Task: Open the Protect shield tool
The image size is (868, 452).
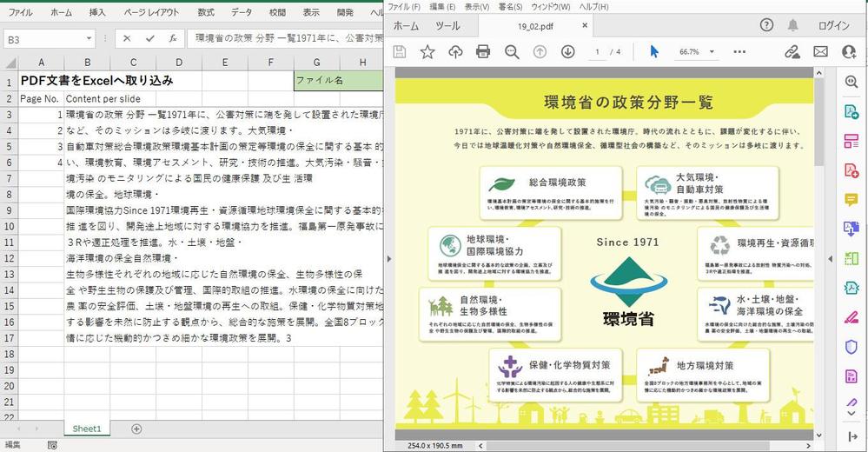Action: pyautogui.click(x=851, y=347)
